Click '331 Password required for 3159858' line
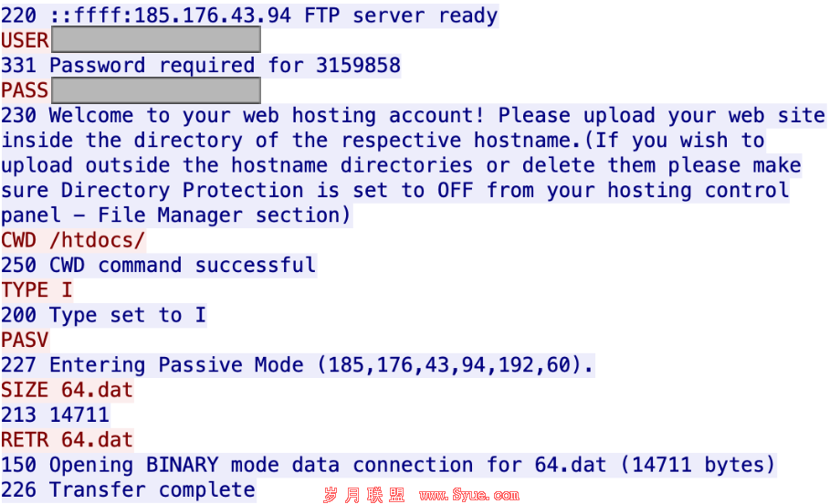The image size is (840, 504). [201, 66]
